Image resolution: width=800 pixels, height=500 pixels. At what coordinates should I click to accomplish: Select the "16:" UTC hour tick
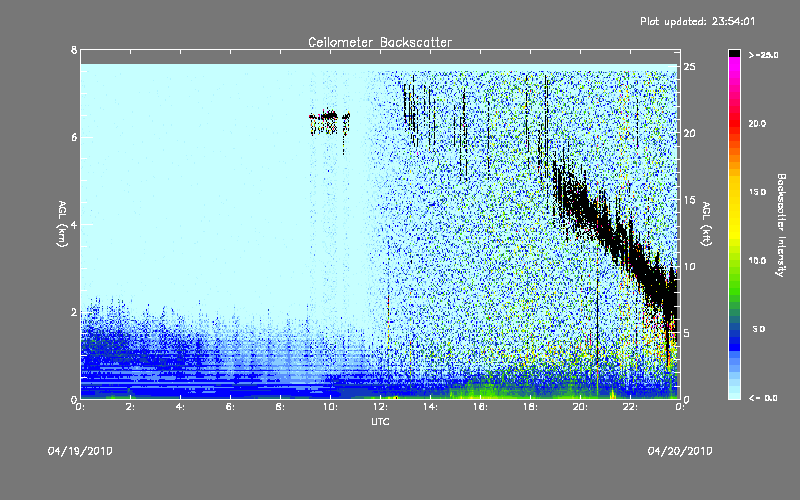(x=480, y=407)
